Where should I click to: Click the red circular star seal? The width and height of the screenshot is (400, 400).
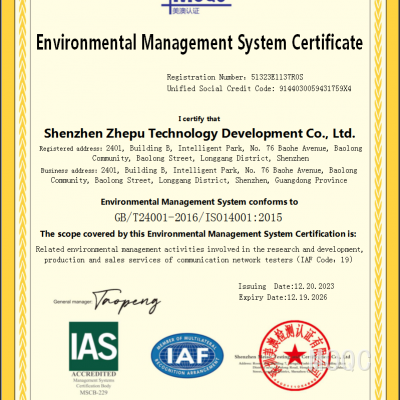coord(294,355)
